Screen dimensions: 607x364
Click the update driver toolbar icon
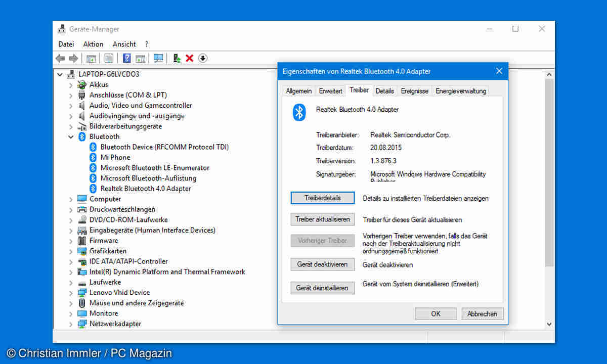[177, 59]
